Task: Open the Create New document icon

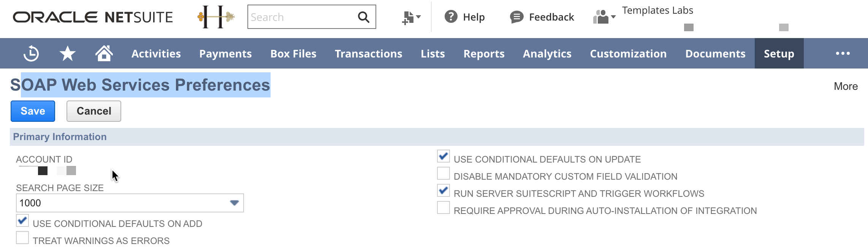Action: click(x=408, y=18)
